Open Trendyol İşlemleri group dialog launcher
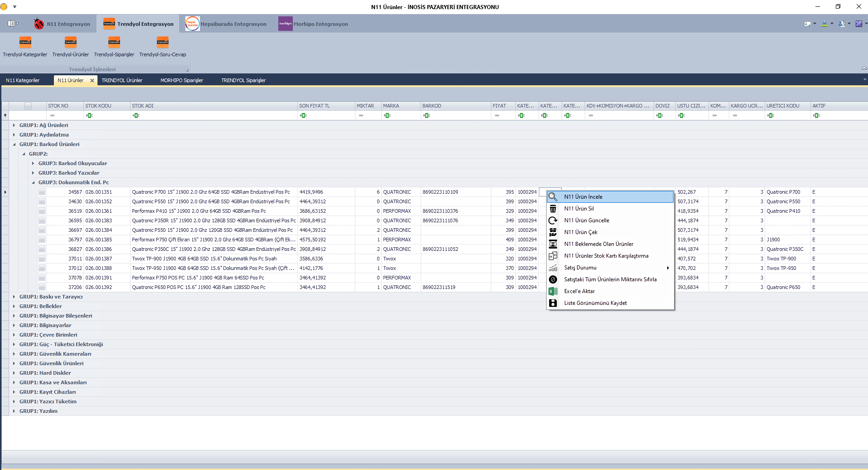 (x=187, y=70)
